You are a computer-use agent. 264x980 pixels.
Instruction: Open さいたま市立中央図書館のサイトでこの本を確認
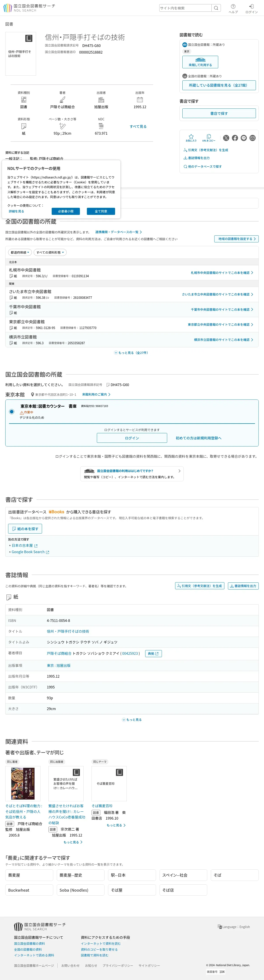pyautogui.click(x=217, y=294)
